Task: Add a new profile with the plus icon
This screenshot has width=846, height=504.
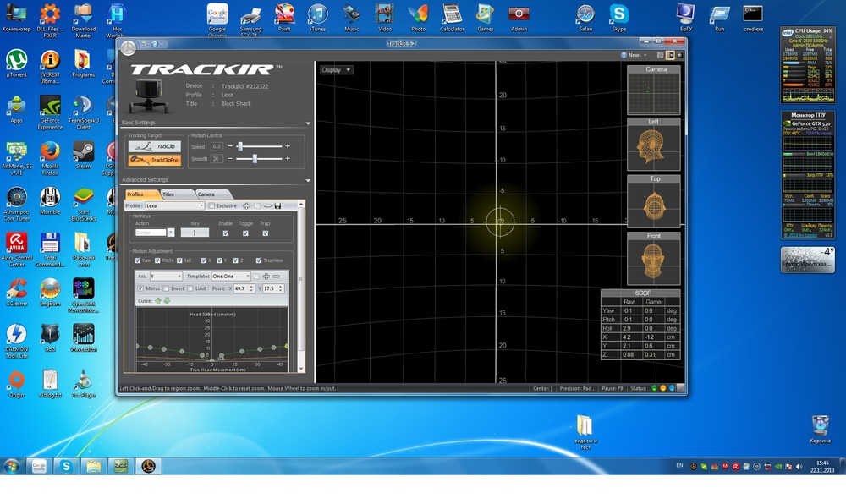Action: pyautogui.click(x=246, y=205)
